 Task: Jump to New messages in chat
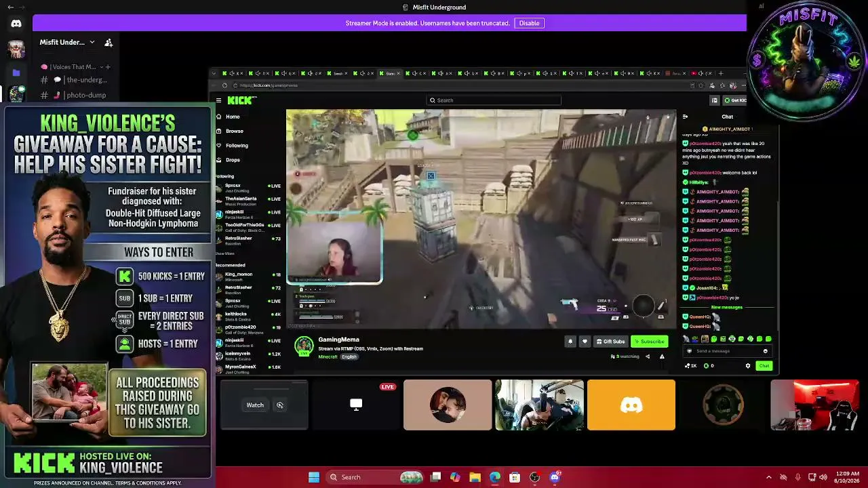(x=726, y=308)
